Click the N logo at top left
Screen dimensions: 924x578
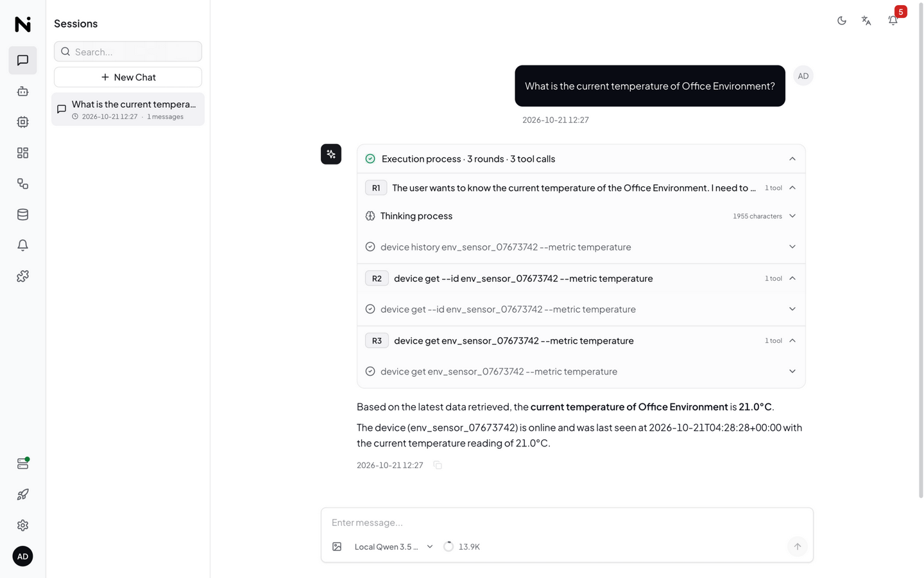tap(22, 24)
